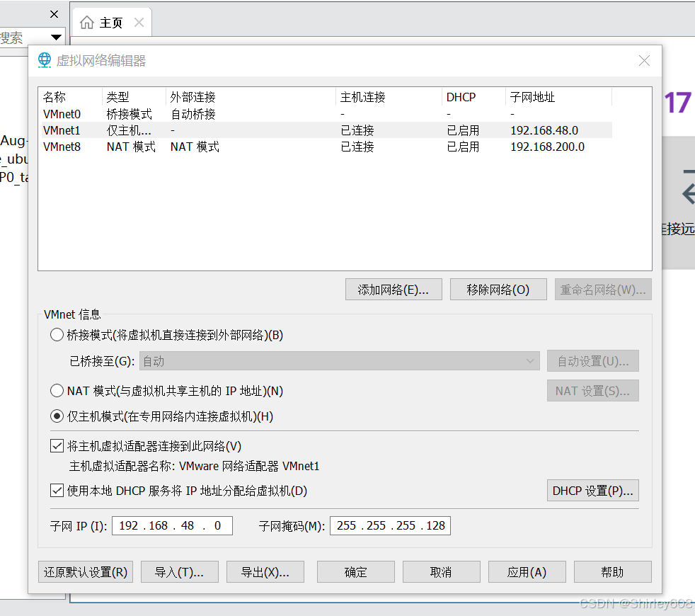Expand the search dropdown arrow at top left
Viewport: 695px width, 616px height.
click(54, 37)
